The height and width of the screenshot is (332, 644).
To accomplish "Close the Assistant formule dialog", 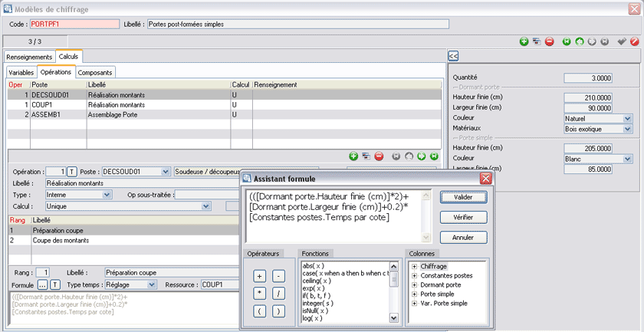I will (x=486, y=179).
